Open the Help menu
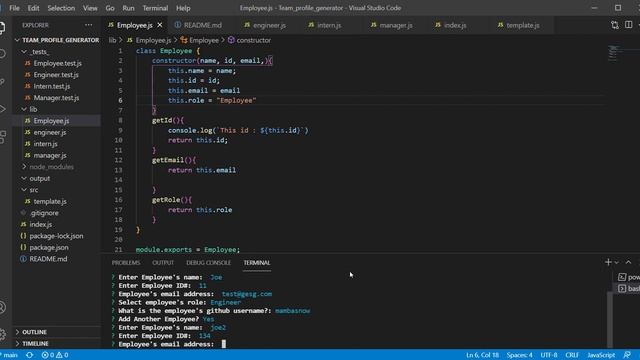The image size is (640, 360). [x=183, y=8]
